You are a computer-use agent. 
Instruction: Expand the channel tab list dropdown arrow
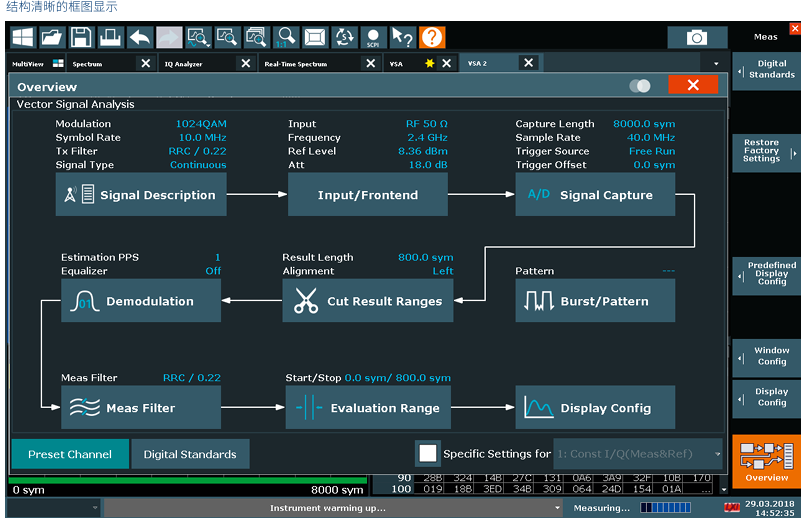point(716,64)
